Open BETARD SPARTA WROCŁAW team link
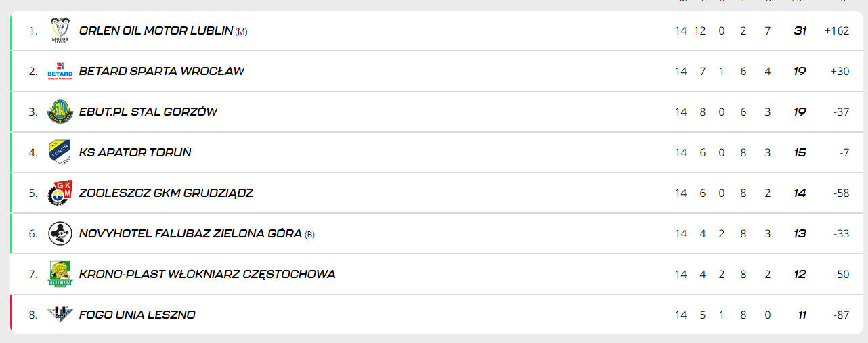This screenshot has height=343, width=868. 162,71
